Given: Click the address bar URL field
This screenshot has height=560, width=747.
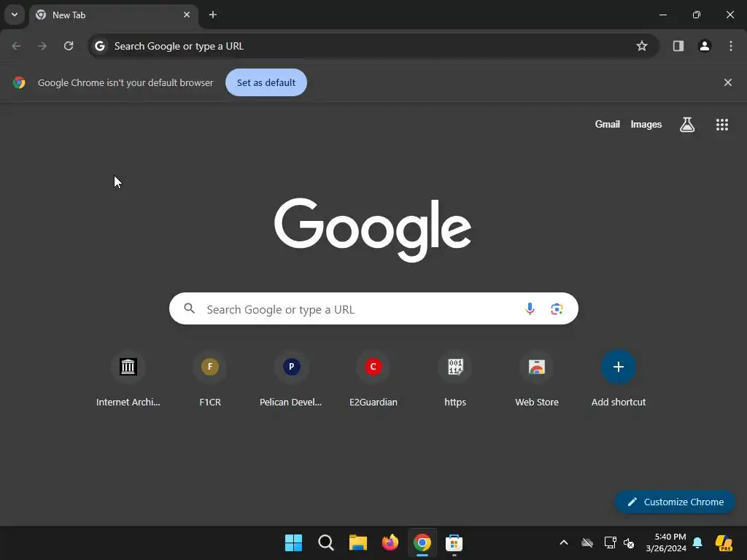Looking at the screenshot, I should (x=373, y=46).
